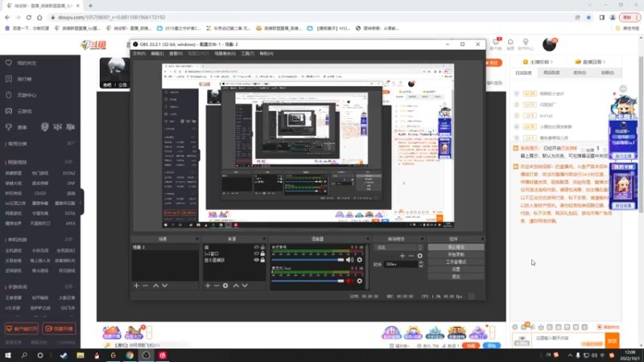
Task: Mute the 台式音响 speaker icon
Action: [349, 260]
